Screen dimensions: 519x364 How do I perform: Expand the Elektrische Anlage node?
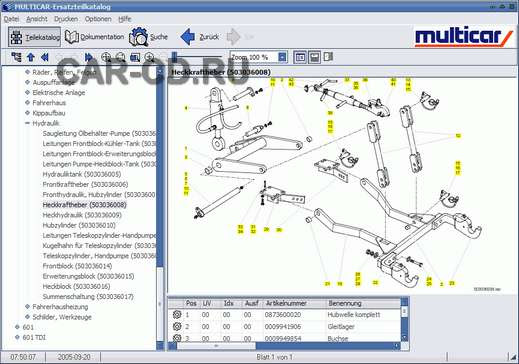coord(28,92)
